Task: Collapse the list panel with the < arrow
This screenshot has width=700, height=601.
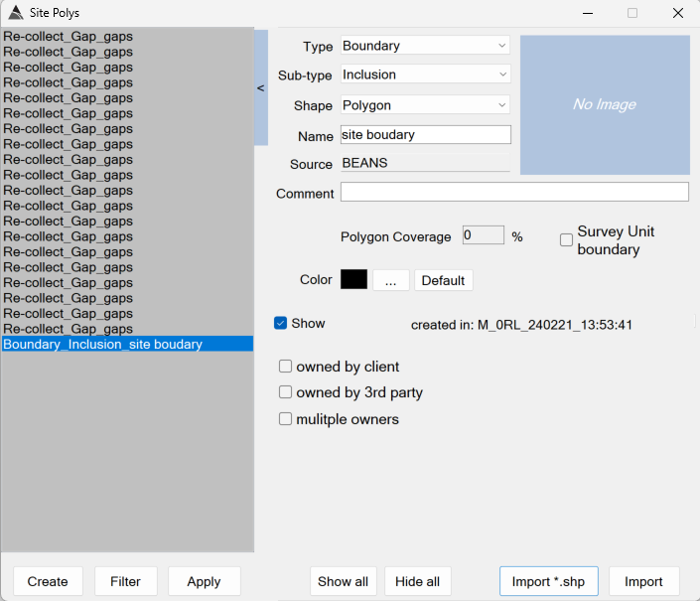Action: (261, 88)
